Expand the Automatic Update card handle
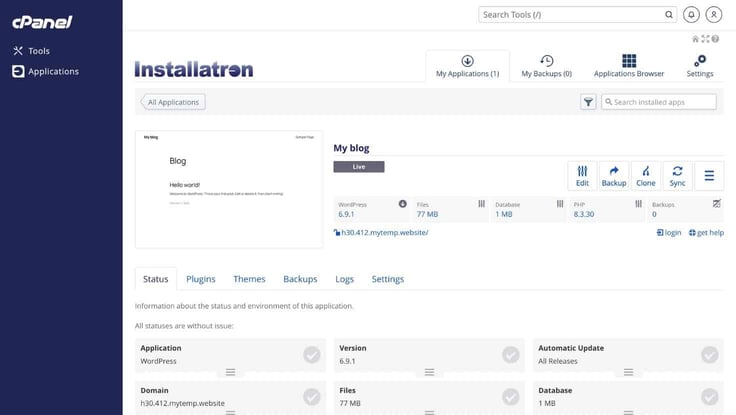This screenshot has width=736, height=415. tap(629, 372)
